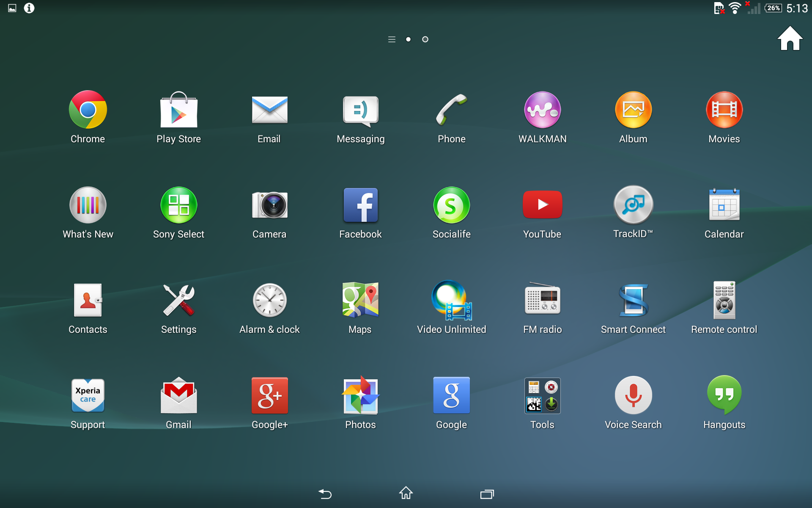The height and width of the screenshot is (508, 812).
Task: Launch Video Unlimited
Action: coord(451,301)
